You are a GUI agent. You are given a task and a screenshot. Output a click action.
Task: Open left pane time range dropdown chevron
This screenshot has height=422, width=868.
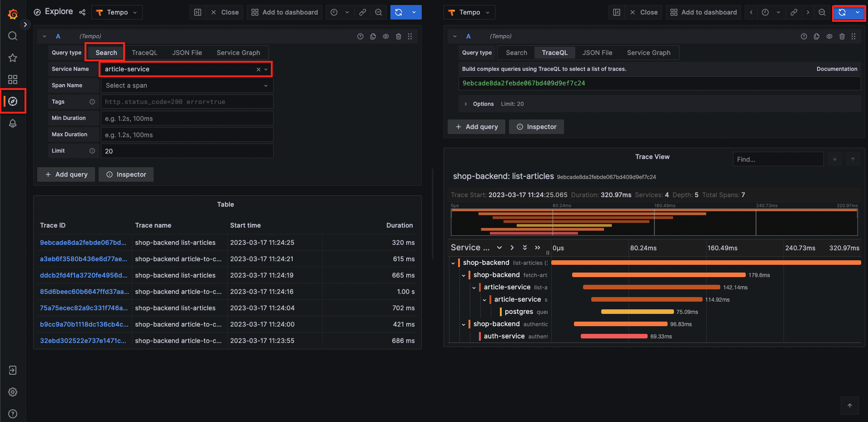pyautogui.click(x=347, y=12)
